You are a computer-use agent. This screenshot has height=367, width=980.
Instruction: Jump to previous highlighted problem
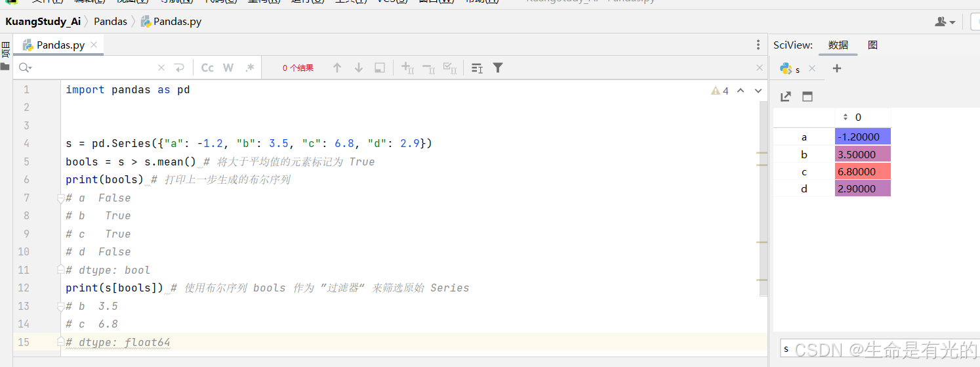click(x=741, y=91)
